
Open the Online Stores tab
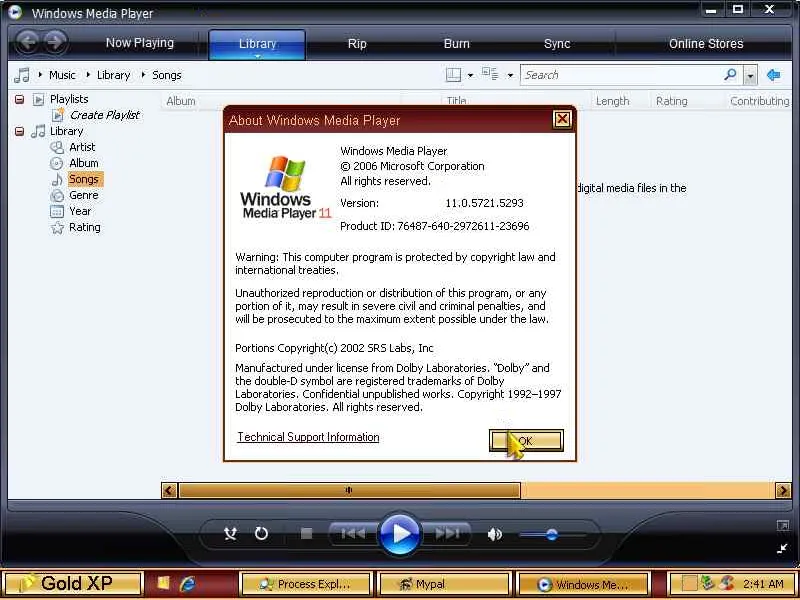(x=706, y=44)
